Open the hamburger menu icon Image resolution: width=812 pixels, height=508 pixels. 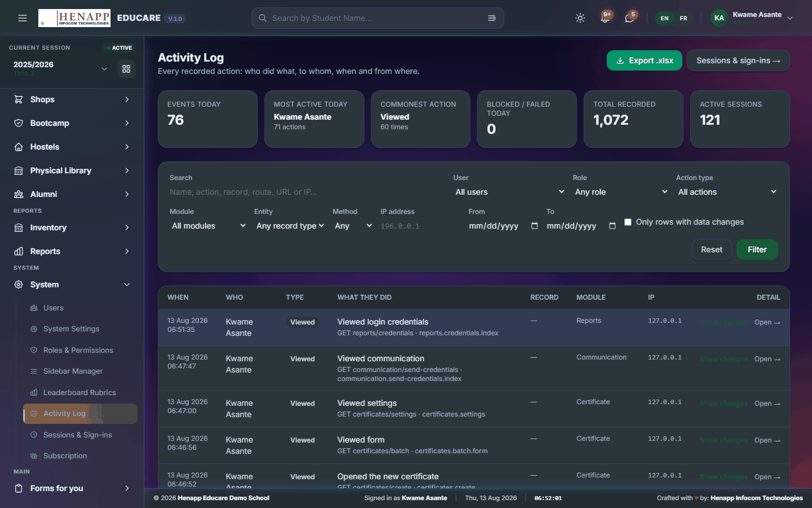click(23, 18)
